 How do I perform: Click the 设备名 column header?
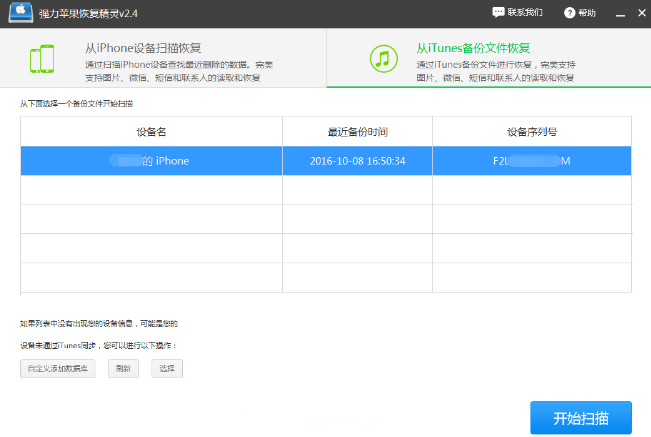(x=151, y=132)
